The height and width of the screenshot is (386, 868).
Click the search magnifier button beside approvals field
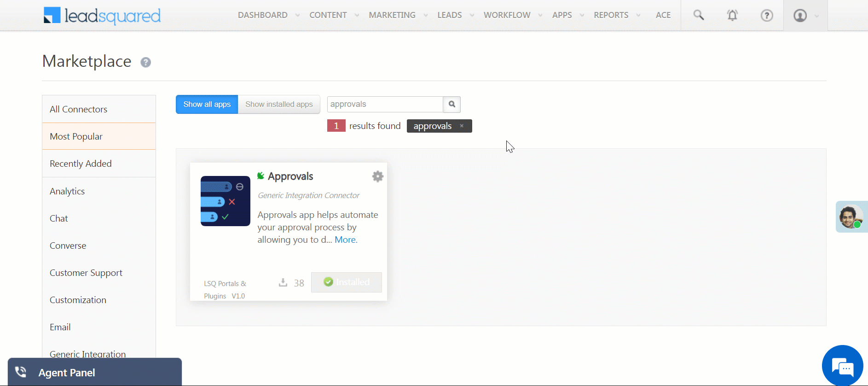452,104
